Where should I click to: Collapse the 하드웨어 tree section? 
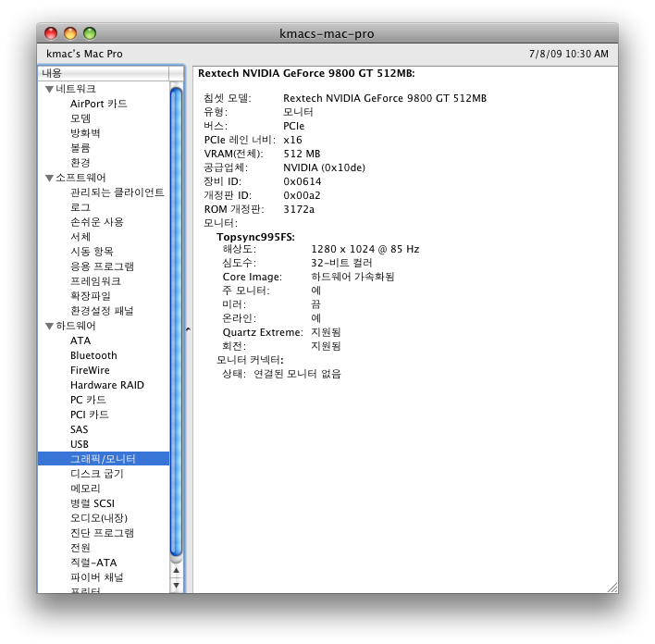point(49,326)
